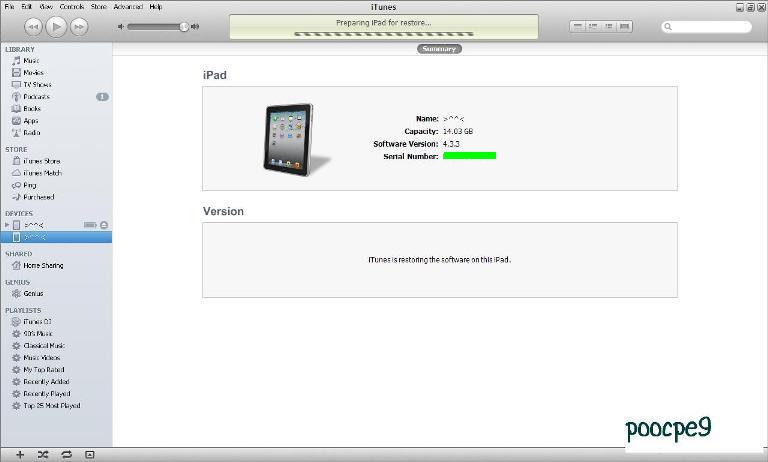Click the Podcasts unplayed count badge
768x462 pixels.
click(x=102, y=97)
